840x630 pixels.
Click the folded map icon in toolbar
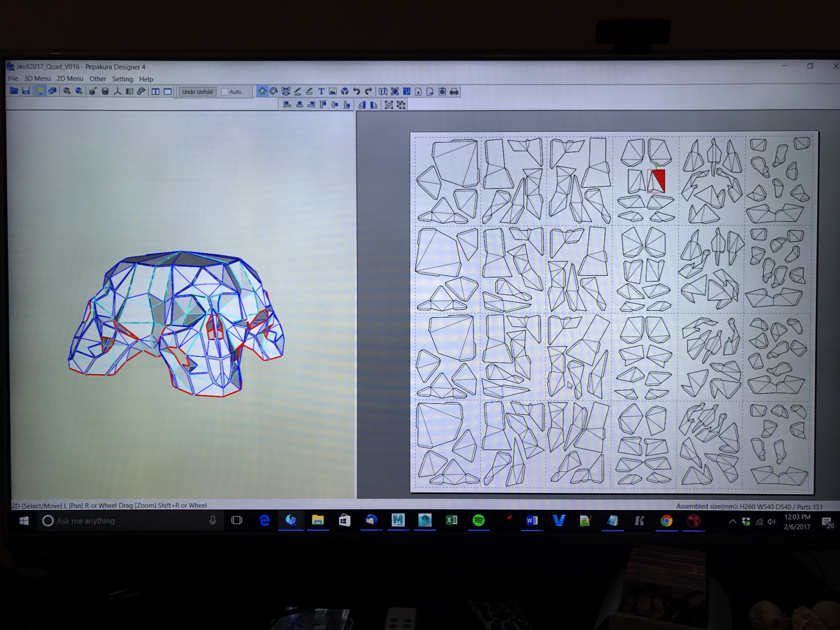point(383,91)
